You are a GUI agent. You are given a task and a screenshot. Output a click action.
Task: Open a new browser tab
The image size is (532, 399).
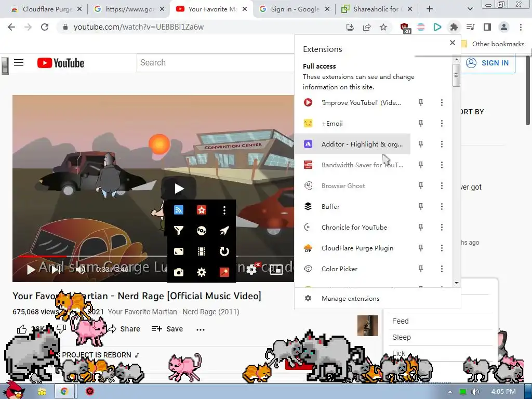pos(430,9)
